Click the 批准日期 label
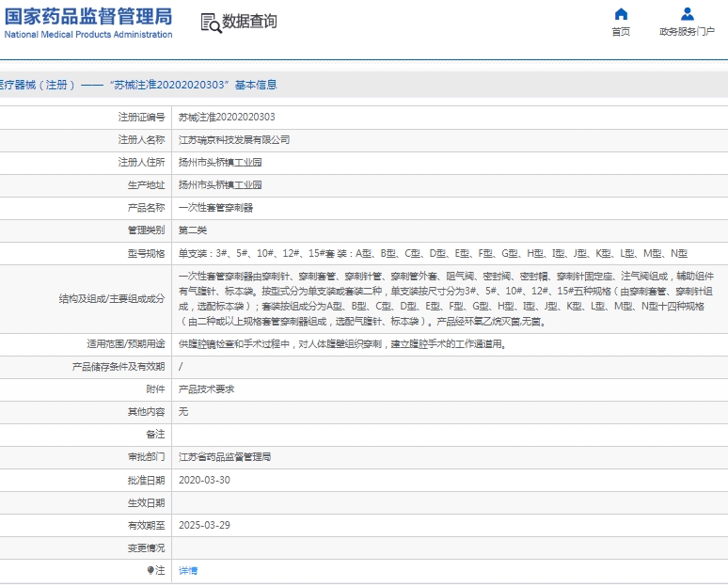The image size is (728, 587). click(146, 480)
